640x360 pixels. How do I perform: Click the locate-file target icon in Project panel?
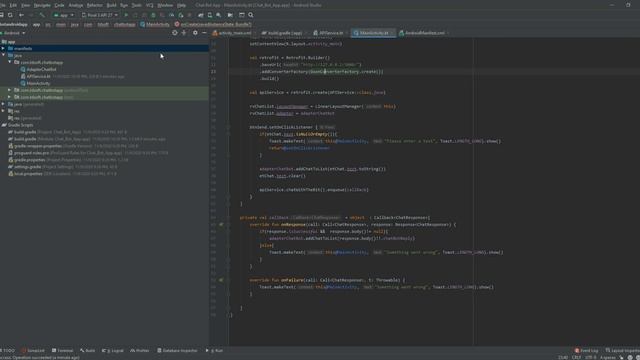[x=175, y=33]
